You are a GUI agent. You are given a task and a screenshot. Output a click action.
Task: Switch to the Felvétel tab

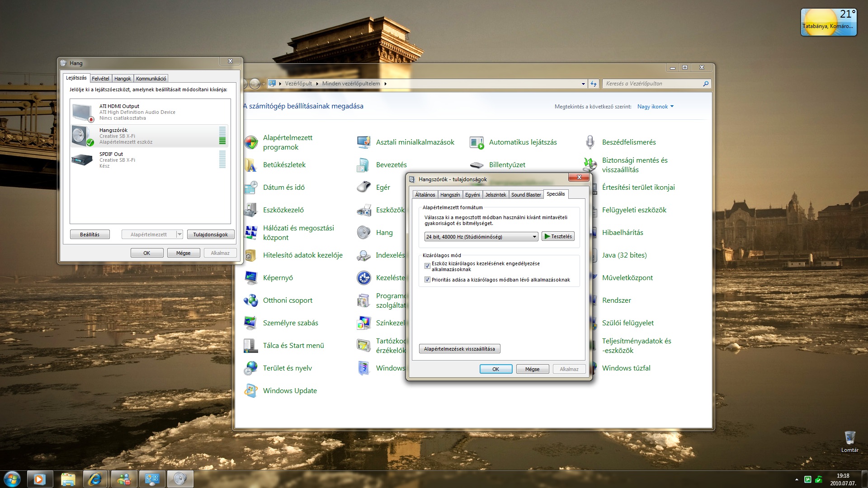point(100,79)
